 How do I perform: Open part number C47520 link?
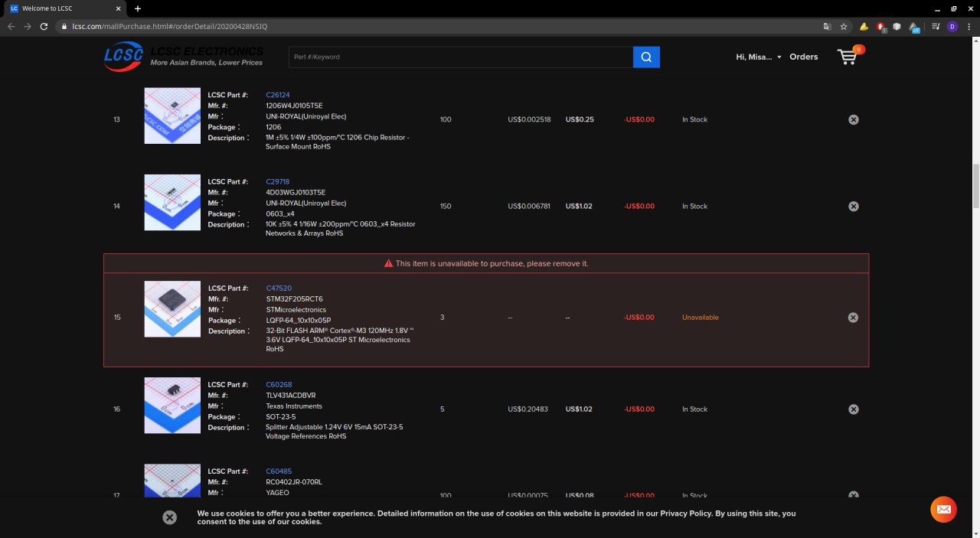(279, 289)
